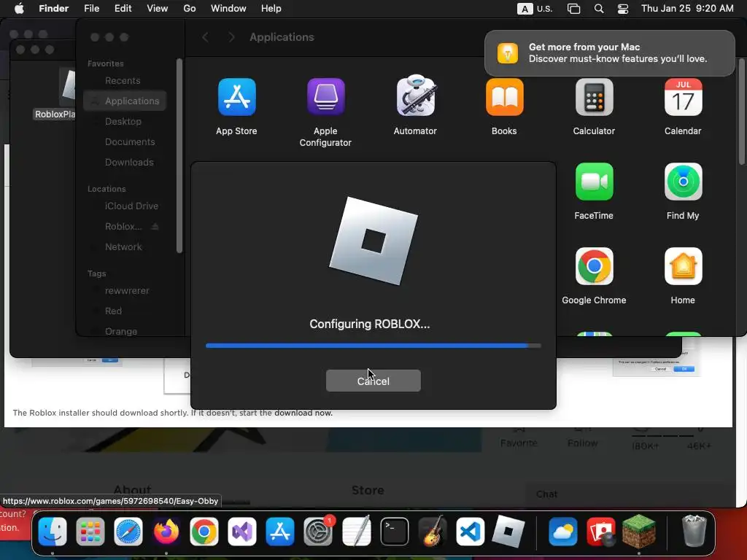Open App Store in Applications folder
Screen dimensions: 747x560
237,97
